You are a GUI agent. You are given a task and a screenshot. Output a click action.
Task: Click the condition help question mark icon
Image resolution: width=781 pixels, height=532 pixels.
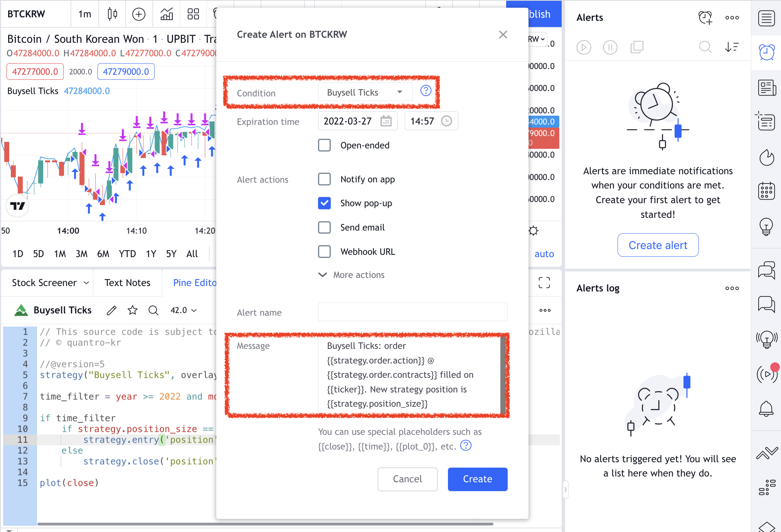pyautogui.click(x=426, y=91)
